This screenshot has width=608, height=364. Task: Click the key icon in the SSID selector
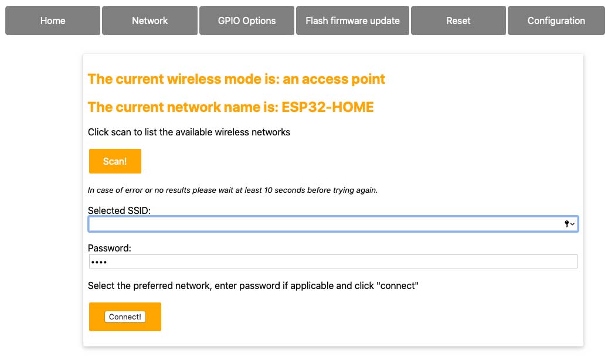coord(566,223)
